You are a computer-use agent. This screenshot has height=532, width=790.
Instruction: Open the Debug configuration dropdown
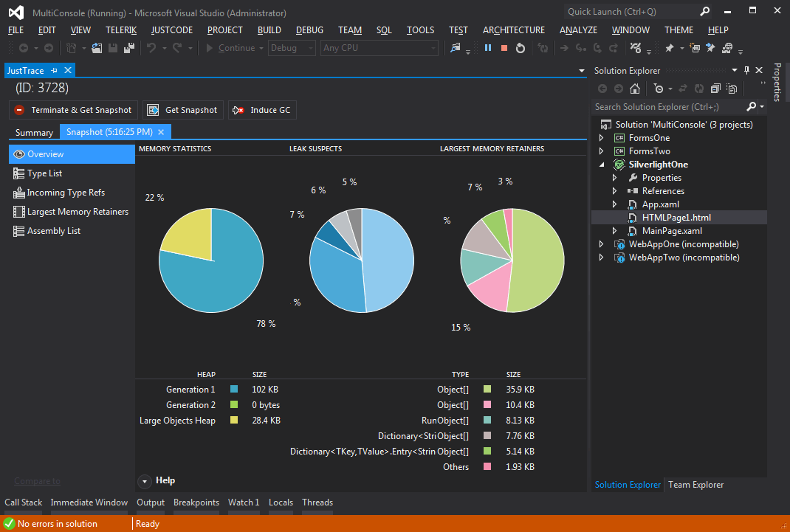pos(292,48)
